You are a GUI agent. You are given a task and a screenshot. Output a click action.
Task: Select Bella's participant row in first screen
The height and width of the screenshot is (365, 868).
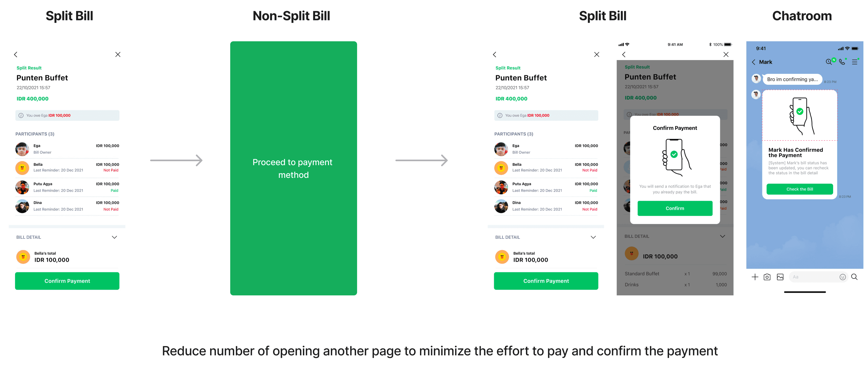click(67, 167)
